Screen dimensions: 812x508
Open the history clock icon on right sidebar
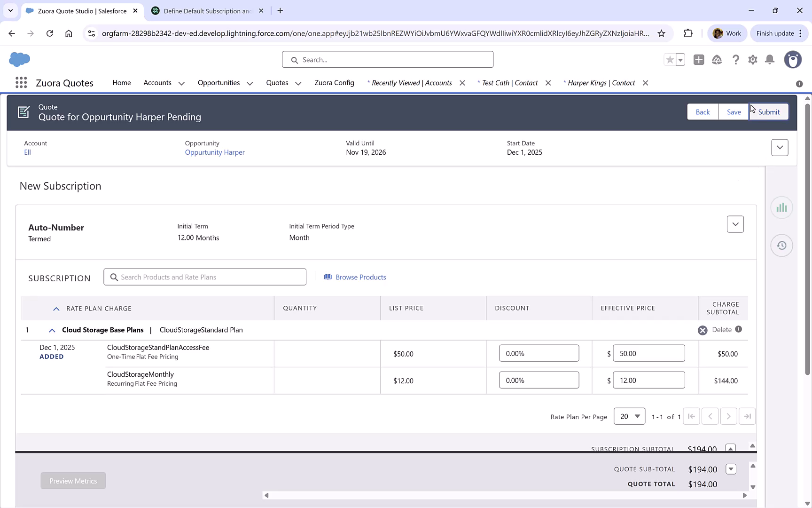click(781, 245)
